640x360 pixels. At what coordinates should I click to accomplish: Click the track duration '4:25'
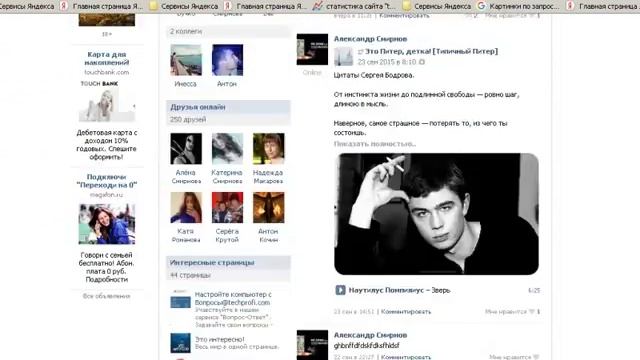pyautogui.click(x=534, y=291)
